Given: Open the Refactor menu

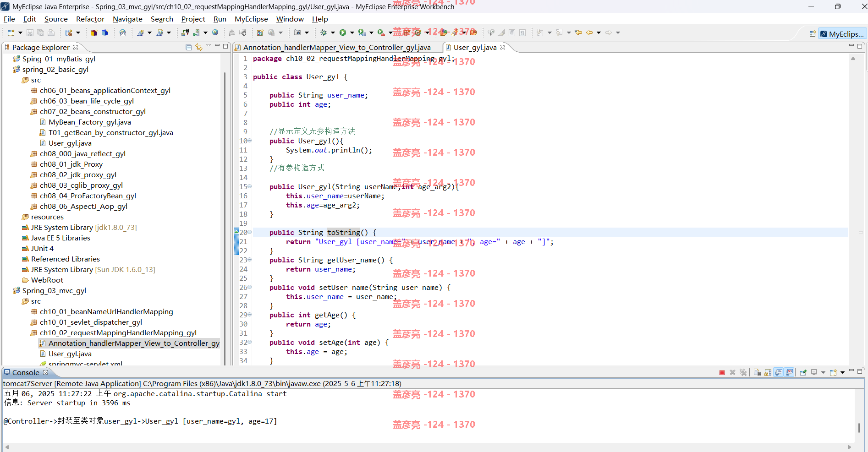Looking at the screenshot, I should click(x=90, y=19).
